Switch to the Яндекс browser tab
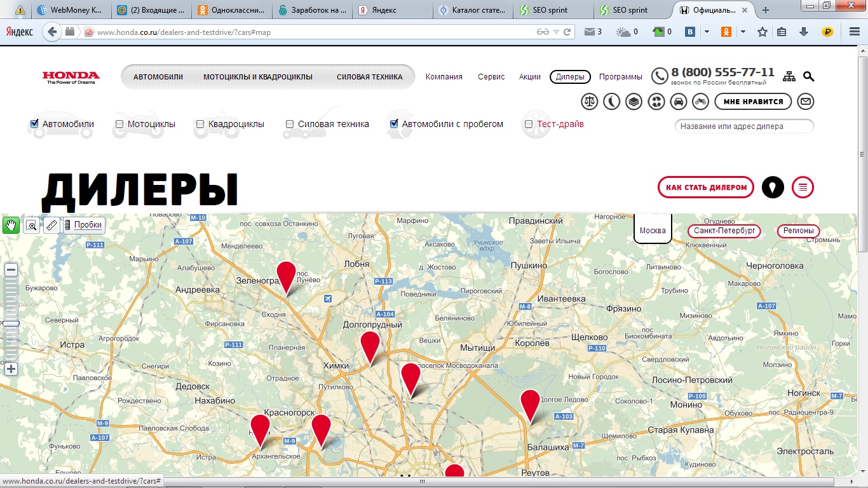Image resolution: width=868 pixels, height=488 pixels. [391, 10]
